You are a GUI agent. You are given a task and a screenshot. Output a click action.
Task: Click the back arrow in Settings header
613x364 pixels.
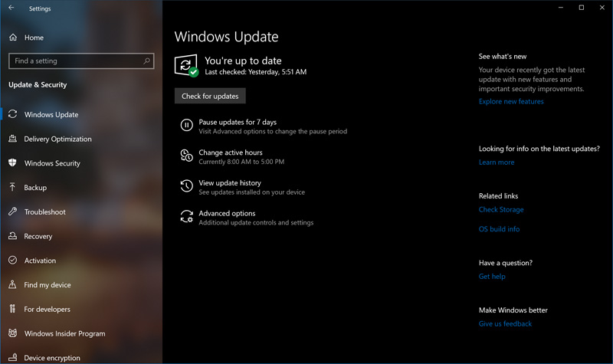(x=11, y=8)
